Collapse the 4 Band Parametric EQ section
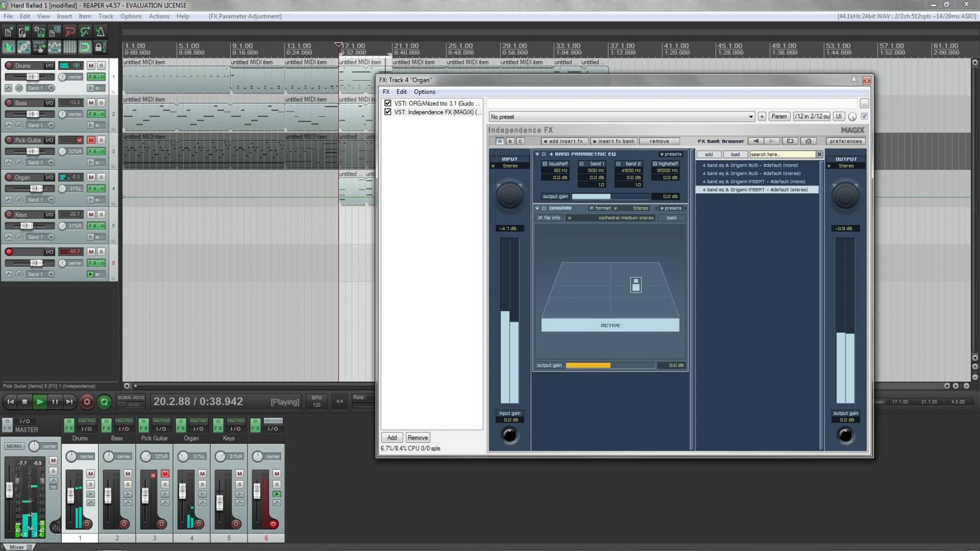The image size is (980, 551). click(x=538, y=154)
